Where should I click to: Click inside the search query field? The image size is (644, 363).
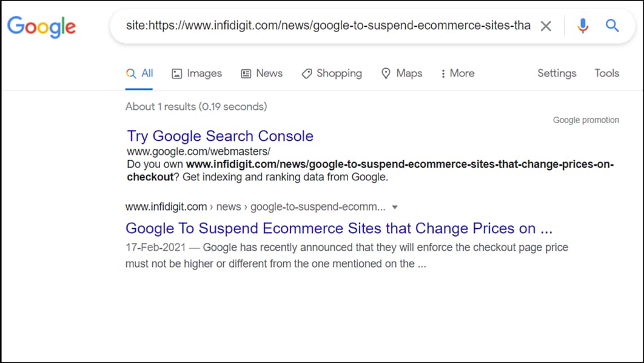(x=327, y=25)
